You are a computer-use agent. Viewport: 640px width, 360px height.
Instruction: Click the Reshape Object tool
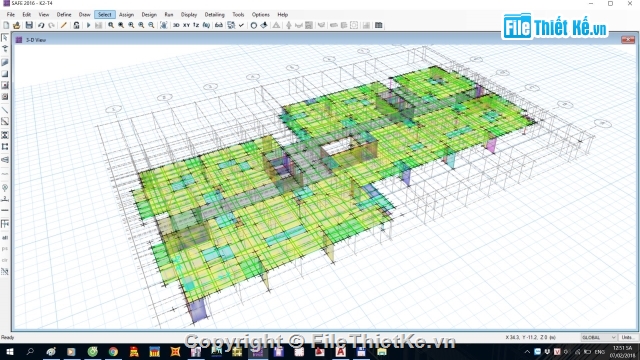coord(5,49)
